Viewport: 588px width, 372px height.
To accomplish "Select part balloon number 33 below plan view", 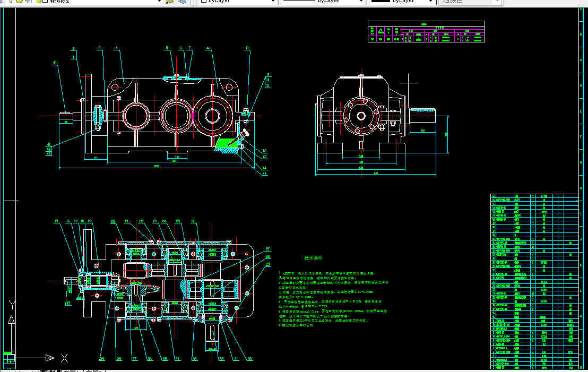I will coord(194,359).
